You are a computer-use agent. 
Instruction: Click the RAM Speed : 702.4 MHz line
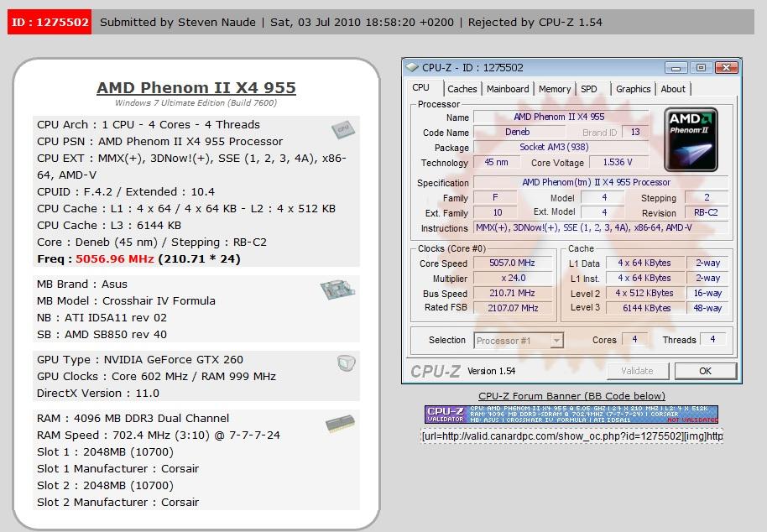159,436
